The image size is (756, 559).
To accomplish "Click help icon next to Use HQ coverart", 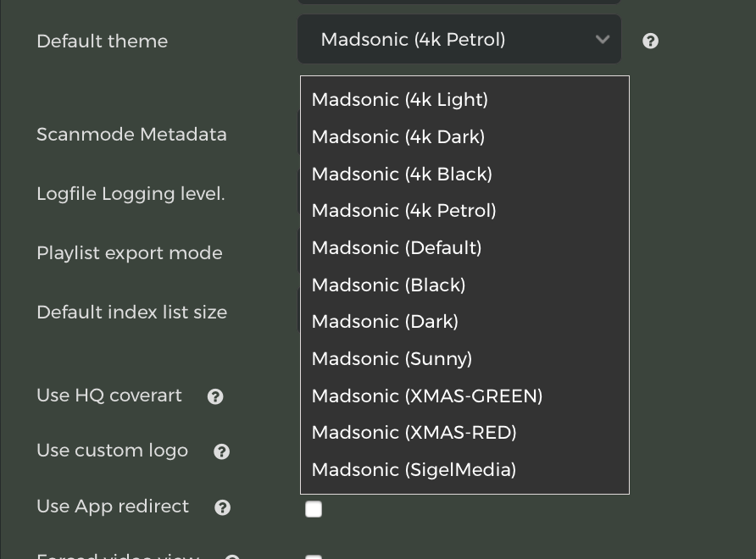I will pyautogui.click(x=215, y=396).
